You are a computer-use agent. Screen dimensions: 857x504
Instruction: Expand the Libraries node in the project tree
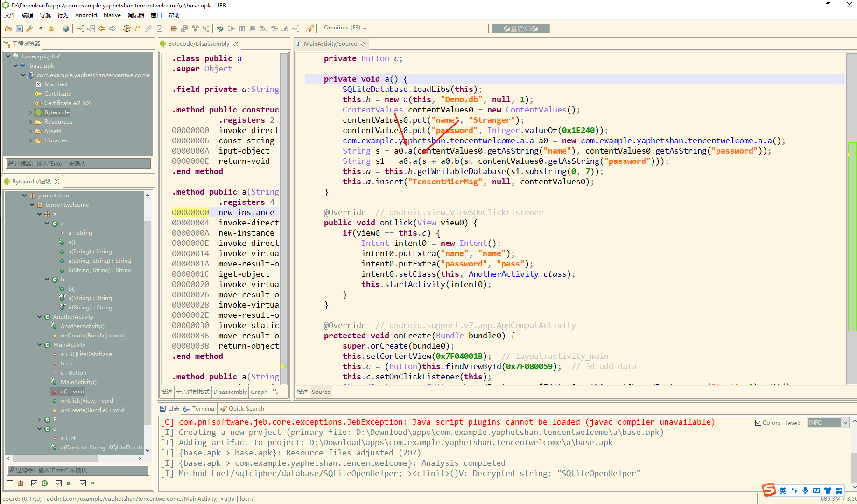coord(31,140)
